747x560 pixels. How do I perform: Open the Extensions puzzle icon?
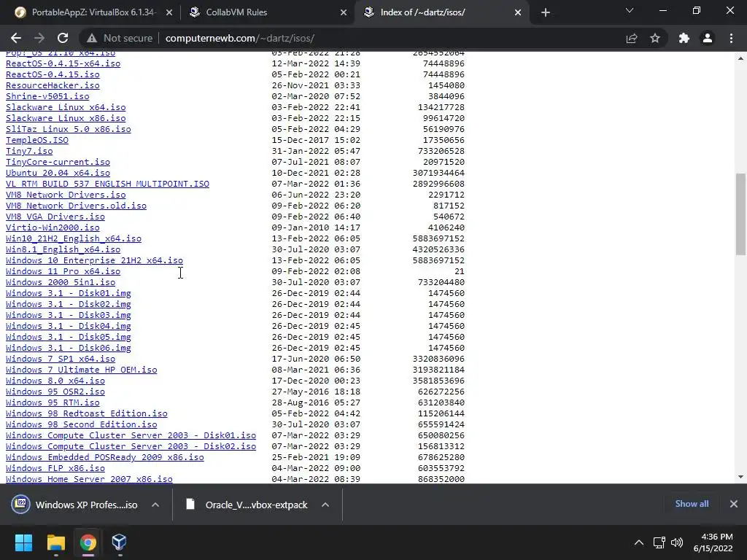(684, 38)
